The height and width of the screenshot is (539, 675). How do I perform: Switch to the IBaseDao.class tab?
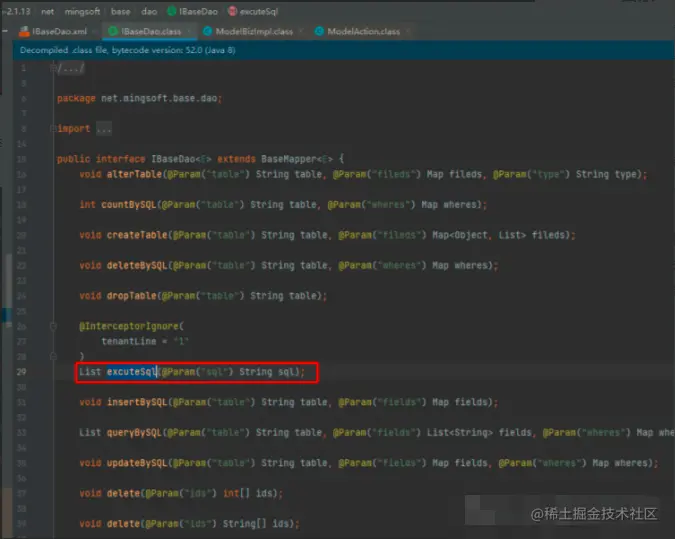pyautogui.click(x=150, y=31)
